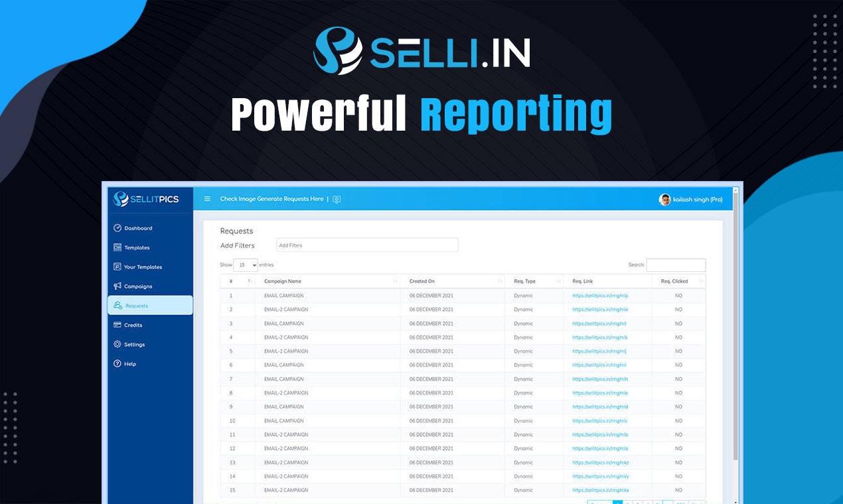The width and height of the screenshot is (843, 504).
Task: Open the request link in row 11
Action: pyautogui.click(x=600, y=434)
